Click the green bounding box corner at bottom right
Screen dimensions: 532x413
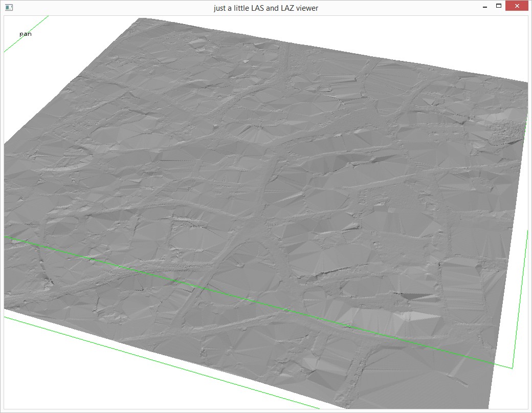point(512,367)
